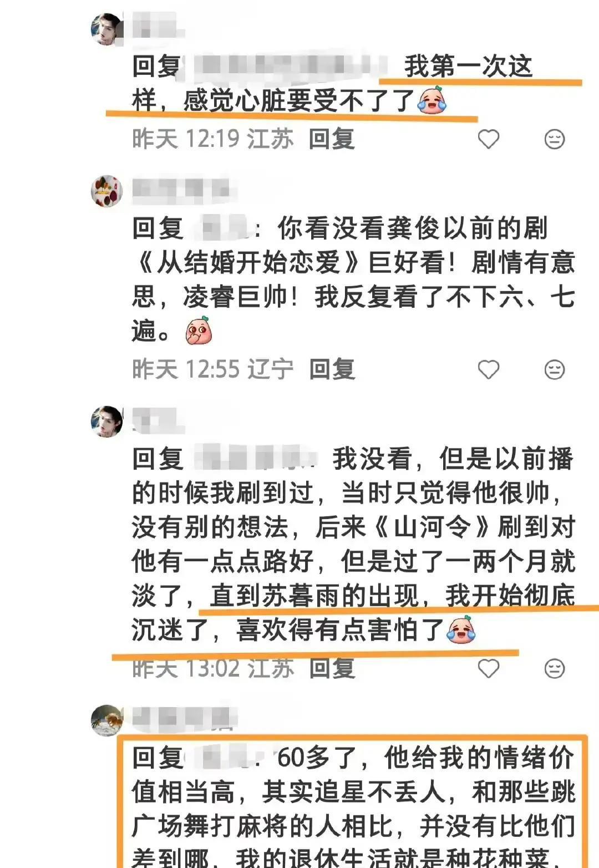599x868 pixels.
Task: Tap blurred reply-target name in first comment
Action: (288, 67)
